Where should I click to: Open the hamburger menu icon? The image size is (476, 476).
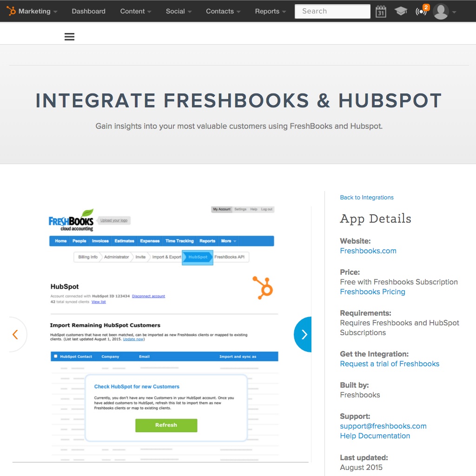[x=70, y=37]
